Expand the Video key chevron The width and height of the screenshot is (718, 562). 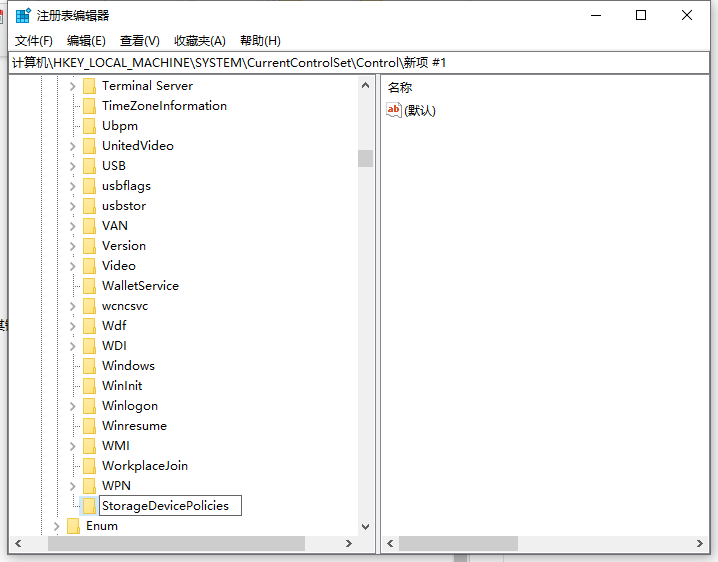[x=72, y=266]
